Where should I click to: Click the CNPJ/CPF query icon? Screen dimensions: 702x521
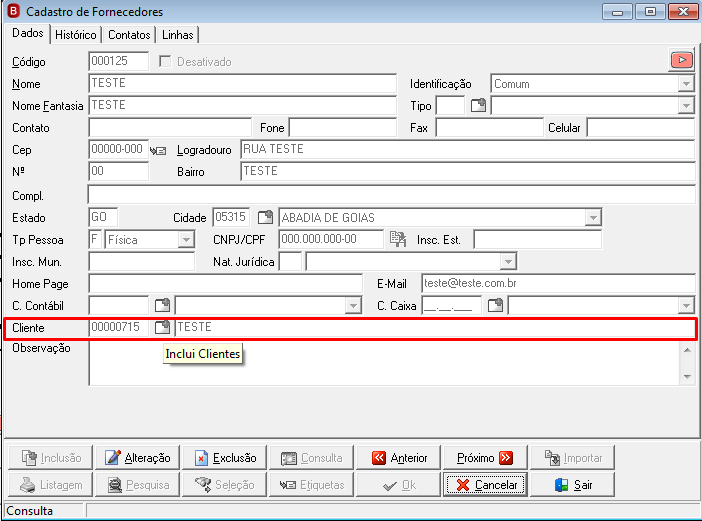[x=398, y=239]
